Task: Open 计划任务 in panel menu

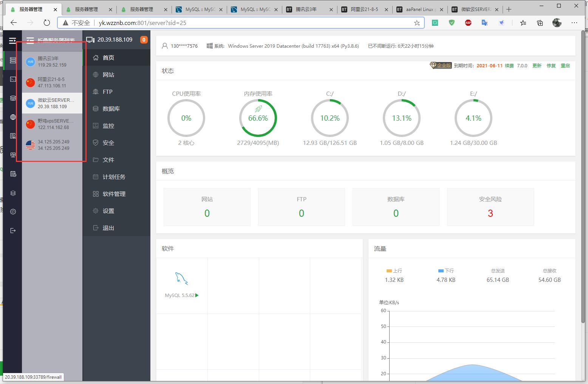Action: (116, 177)
